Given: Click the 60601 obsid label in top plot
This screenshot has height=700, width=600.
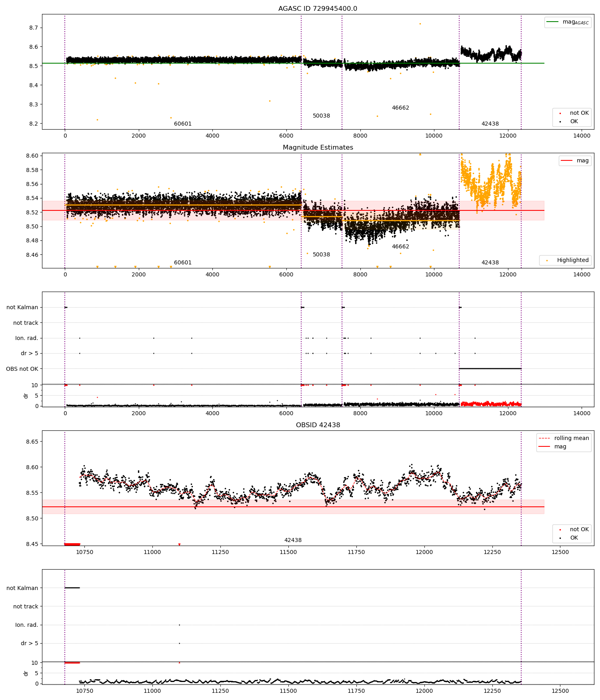Looking at the screenshot, I should (x=183, y=124).
